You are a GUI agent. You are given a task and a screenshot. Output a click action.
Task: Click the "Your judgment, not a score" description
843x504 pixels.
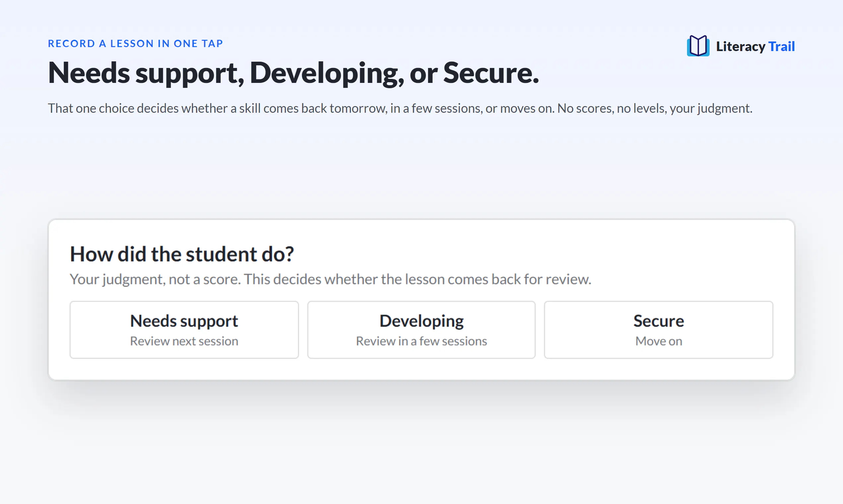(331, 279)
